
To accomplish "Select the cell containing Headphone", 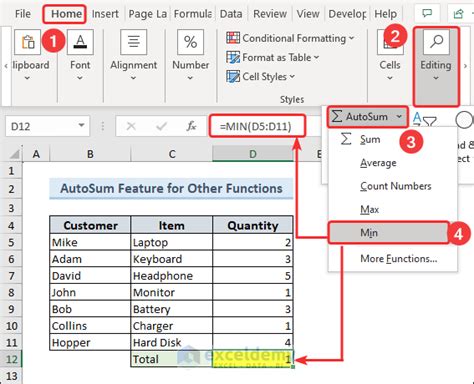I will point(172,276).
